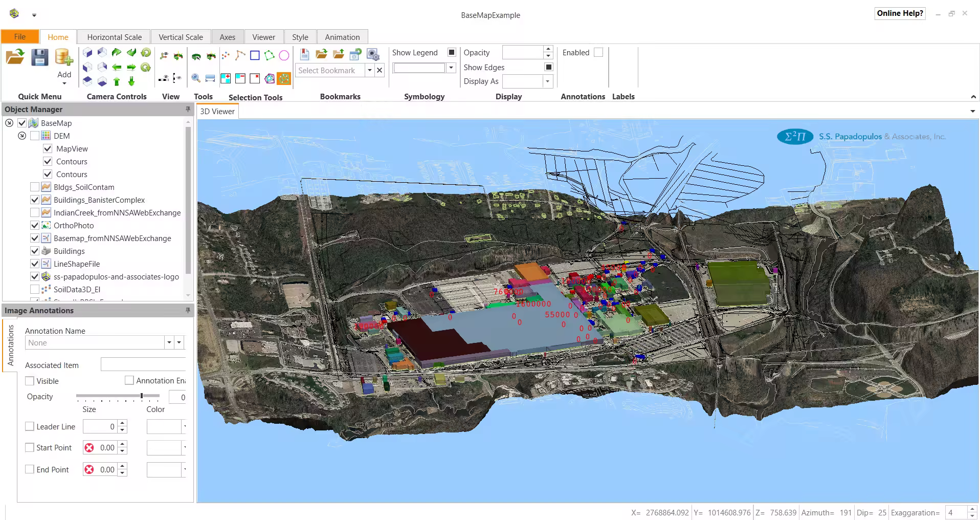Click the green up arrow camera control
Viewport: 980px width, 520px height.
click(117, 81)
